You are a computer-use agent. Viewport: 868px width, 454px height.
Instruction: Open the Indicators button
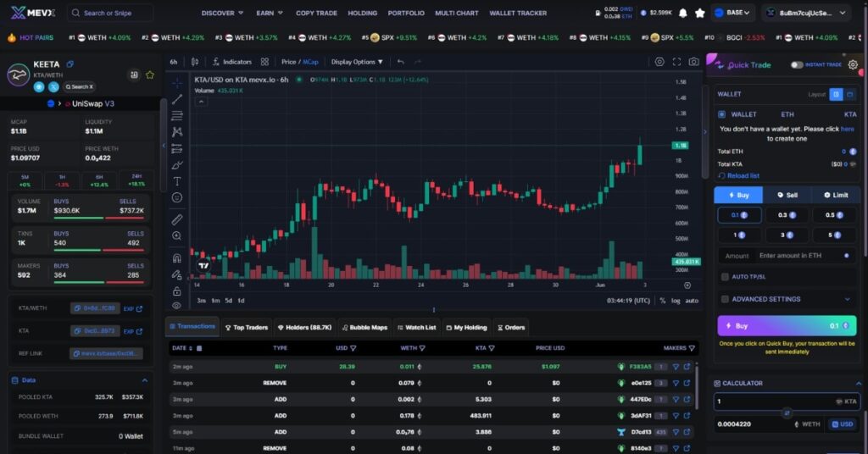[232, 62]
